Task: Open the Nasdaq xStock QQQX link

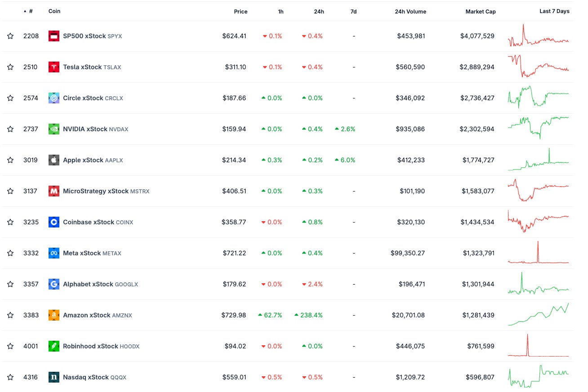Action: [95, 377]
